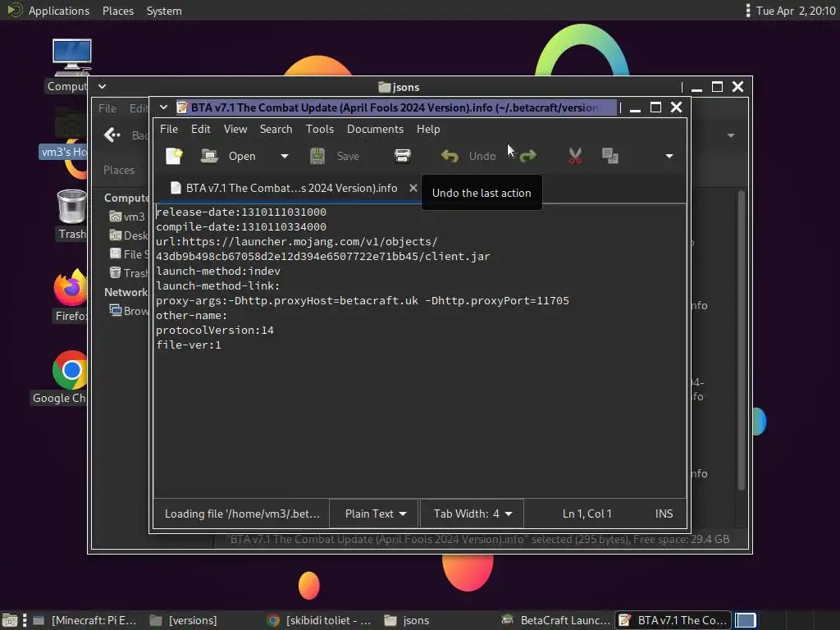This screenshot has width=840, height=630.
Task: Open the System menu in top panel
Action: pos(164,11)
